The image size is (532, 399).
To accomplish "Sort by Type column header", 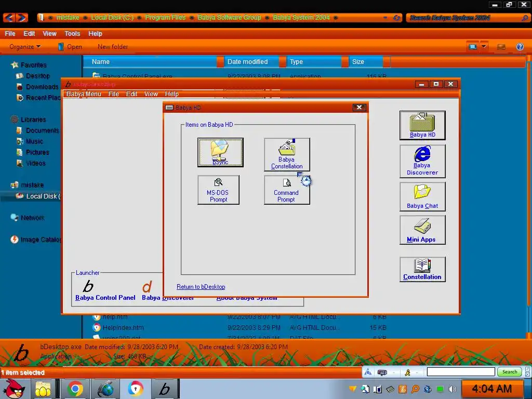I will tap(314, 62).
